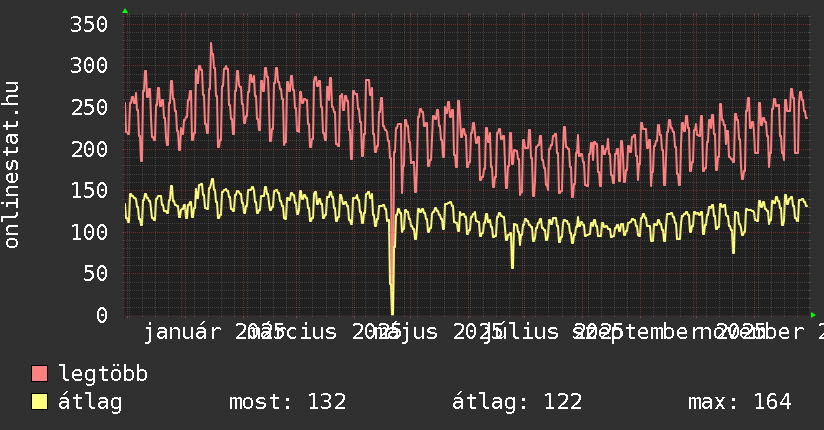This screenshot has height=430, width=824.
Task: Select the 'most: 132' current value
Action: 287,402
